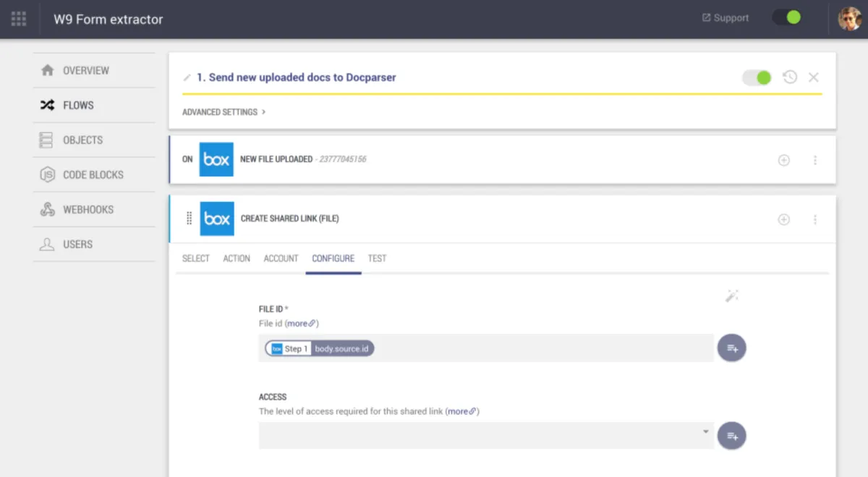This screenshot has height=477, width=868.
Task: Go to Code Blocks in sidebar
Action: click(93, 174)
